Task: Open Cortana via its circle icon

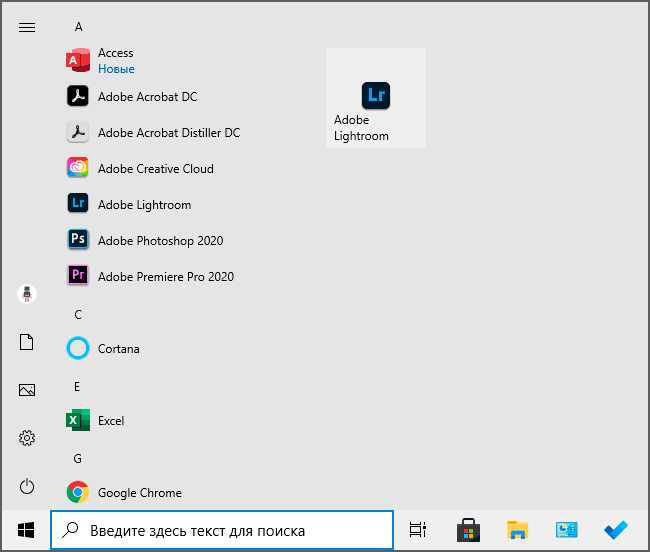Action: click(x=78, y=348)
